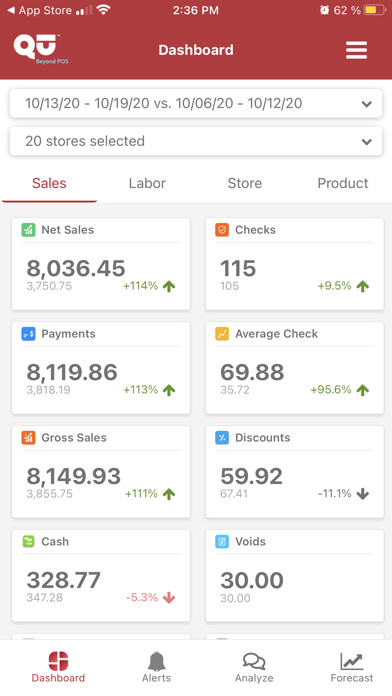Tap the orange Checks shield icon
The width and height of the screenshot is (392, 696).
222,229
